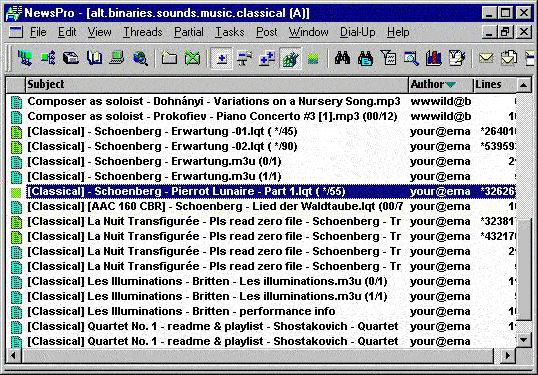Click the NewsPro application icon in title bar

click(x=14, y=13)
